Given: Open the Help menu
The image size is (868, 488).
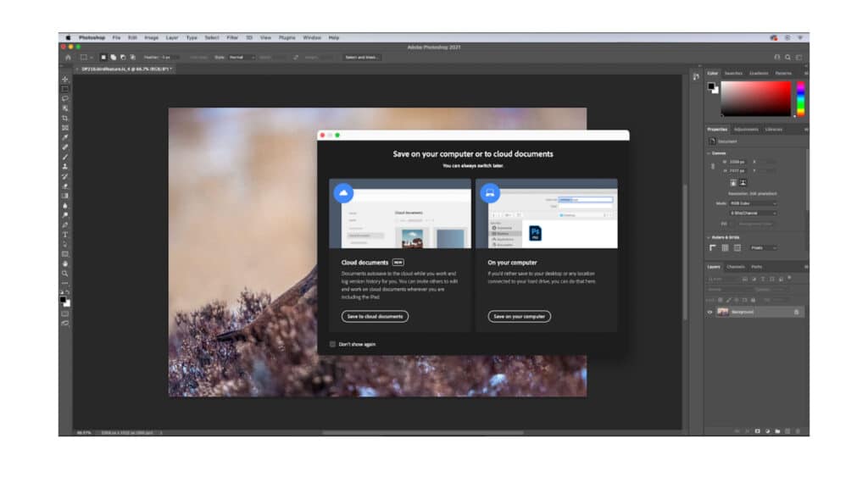Looking at the screenshot, I should tap(334, 37).
